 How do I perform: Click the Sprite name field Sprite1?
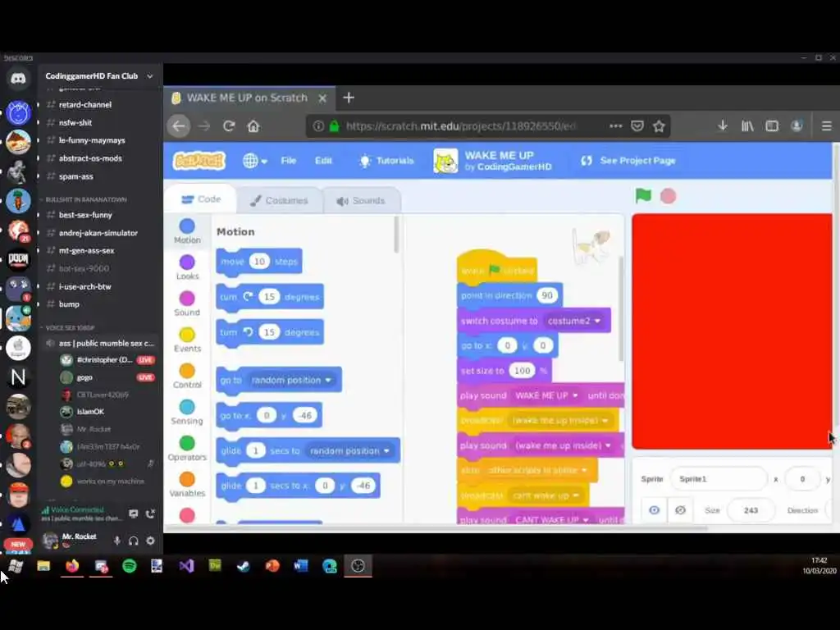click(719, 479)
